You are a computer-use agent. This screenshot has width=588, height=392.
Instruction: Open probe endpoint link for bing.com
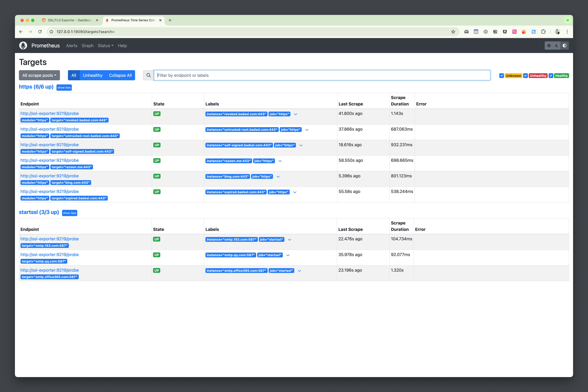50,176
